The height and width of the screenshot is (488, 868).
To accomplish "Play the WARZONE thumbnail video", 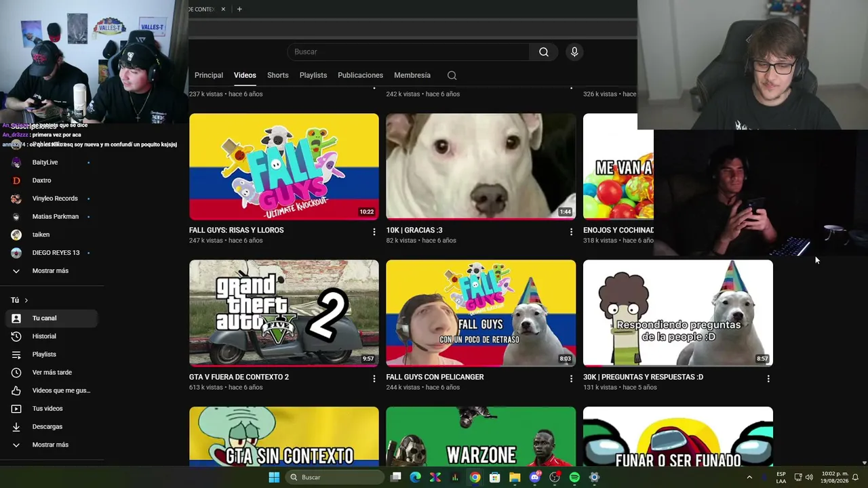I will tap(481, 436).
